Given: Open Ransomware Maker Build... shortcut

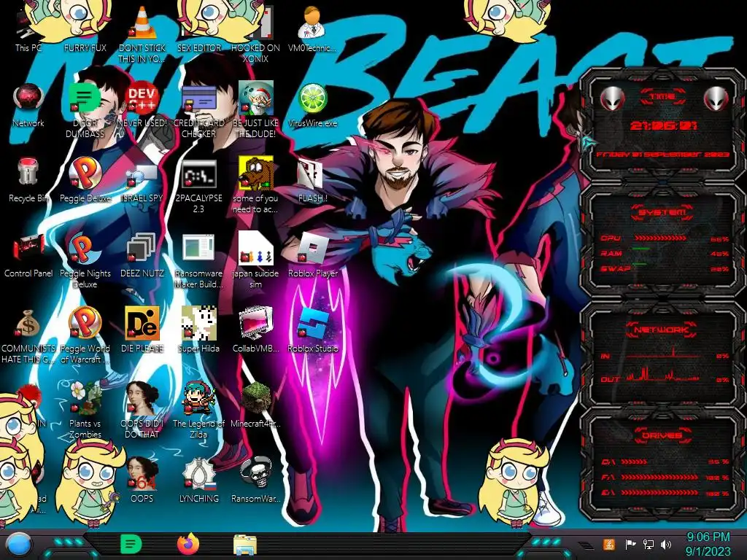Looking at the screenshot, I should point(198,261).
